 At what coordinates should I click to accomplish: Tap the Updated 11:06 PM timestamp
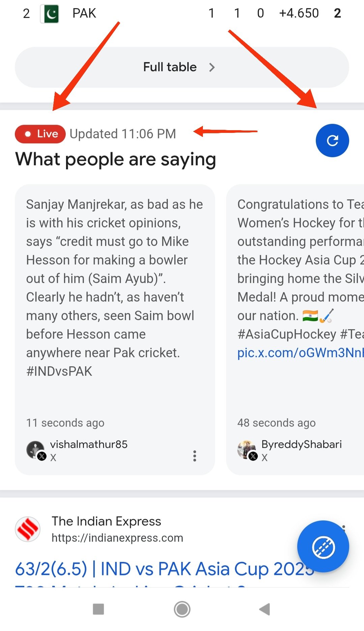(x=123, y=134)
